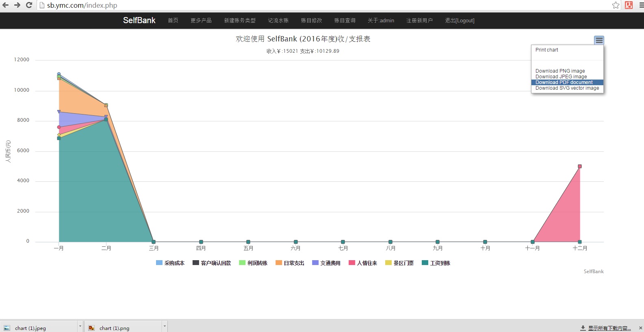Image resolution: width=644 pixels, height=332 pixels.
Task: Toggle the 客户确认回款 series in the legend
Action: click(212, 263)
